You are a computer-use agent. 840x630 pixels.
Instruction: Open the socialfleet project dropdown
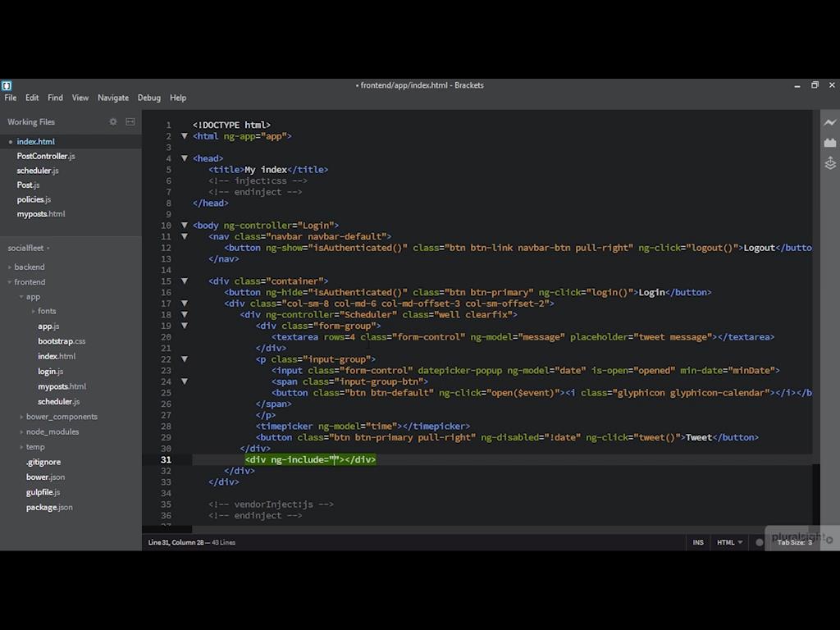coord(29,248)
